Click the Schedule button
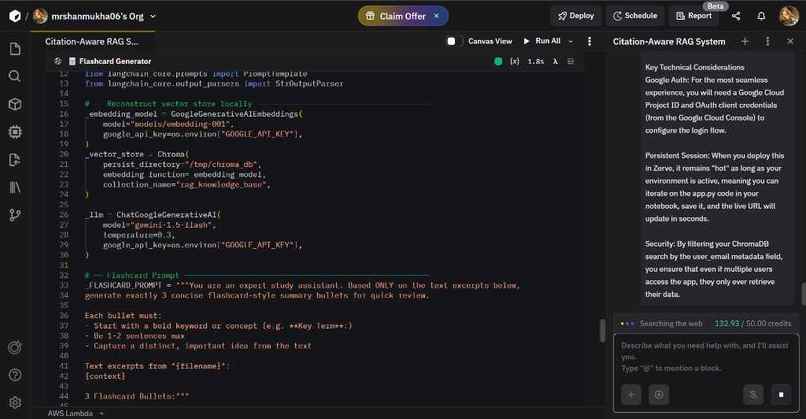This screenshot has height=419, width=806. coord(635,16)
